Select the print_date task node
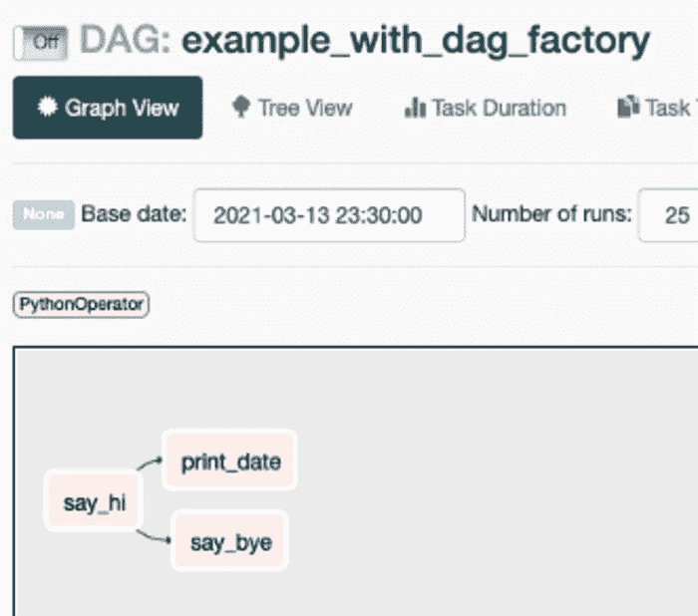Viewport: 698px width, 616px height. pos(230,462)
